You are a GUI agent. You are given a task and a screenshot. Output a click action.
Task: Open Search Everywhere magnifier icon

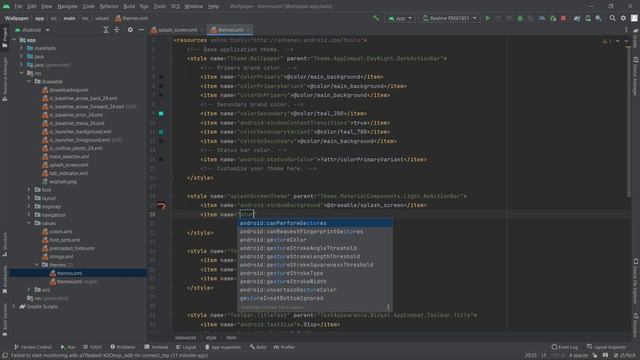pyautogui.click(x=613, y=18)
